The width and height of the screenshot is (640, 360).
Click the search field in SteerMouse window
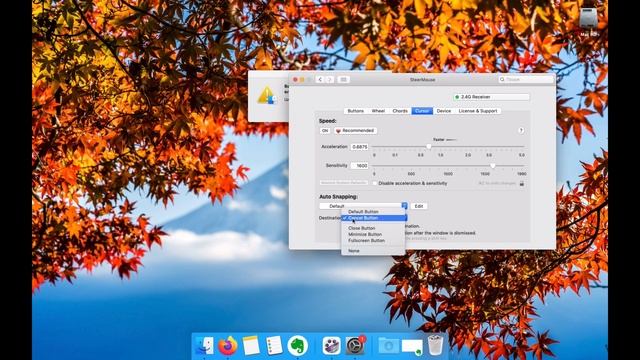[526, 80]
